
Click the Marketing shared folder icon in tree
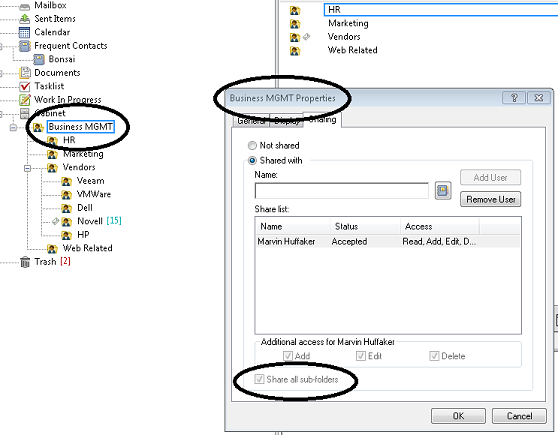point(52,154)
